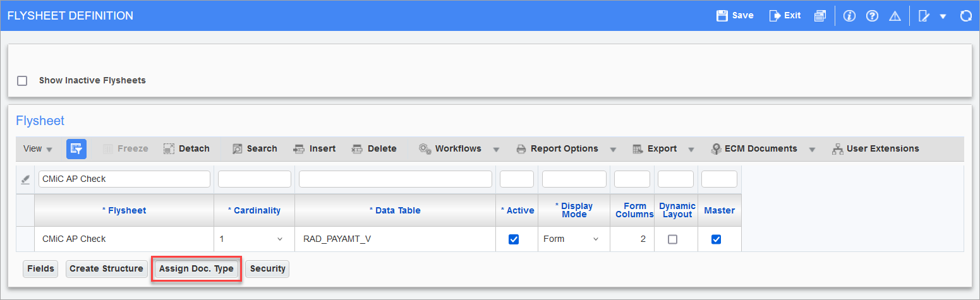Open the Display Mode Form dropdown
This screenshot has height=300, width=980.
(595, 239)
